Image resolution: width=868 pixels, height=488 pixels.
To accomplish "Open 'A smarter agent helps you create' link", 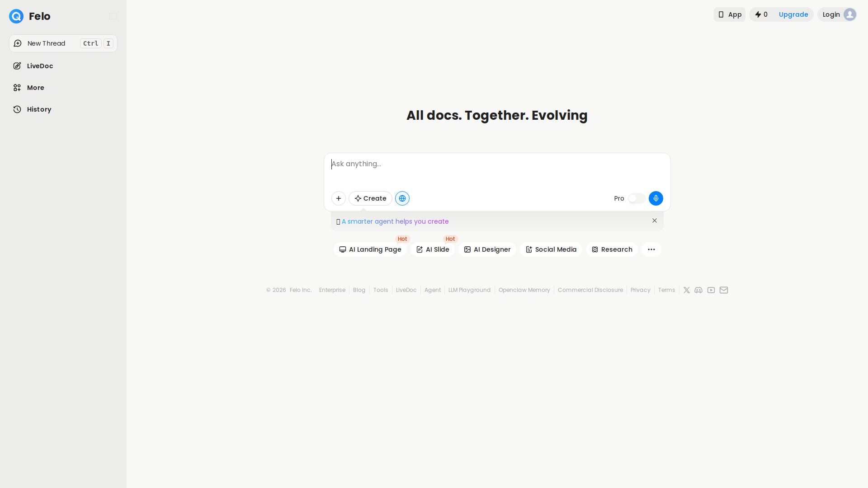I will 395,221.
